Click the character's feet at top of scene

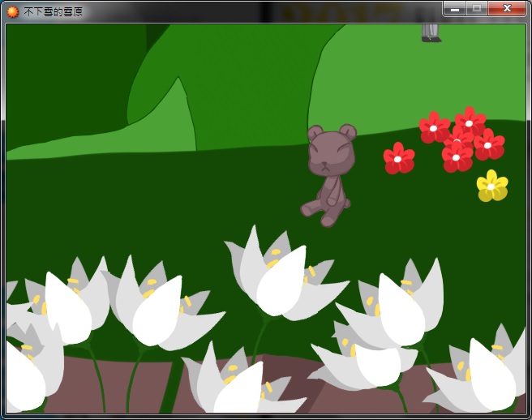[431, 33]
